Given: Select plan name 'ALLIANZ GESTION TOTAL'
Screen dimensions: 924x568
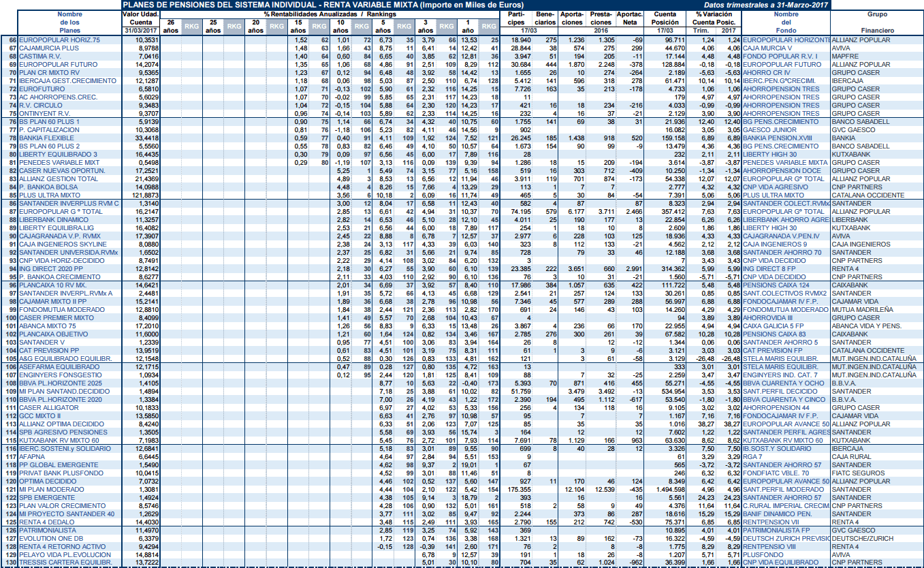Looking at the screenshot, I should point(59,179).
